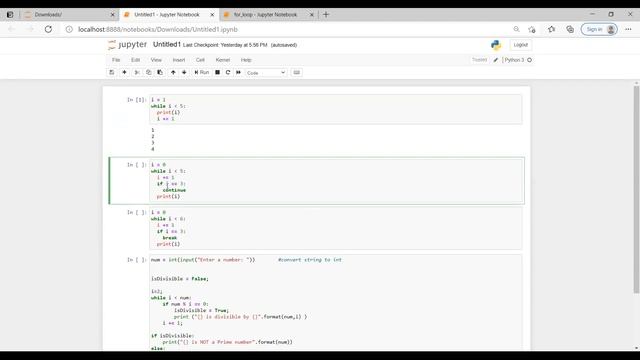Refresh the browser page

click(48, 29)
